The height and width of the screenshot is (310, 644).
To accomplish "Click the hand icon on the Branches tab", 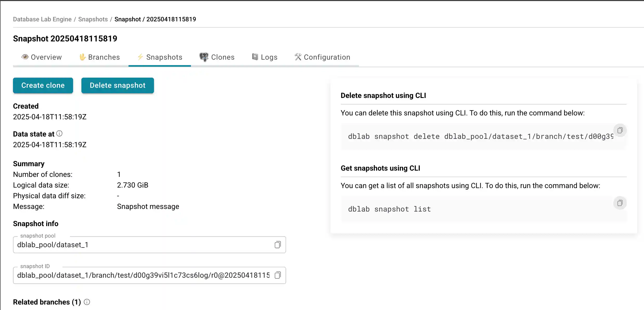I will 82,57.
